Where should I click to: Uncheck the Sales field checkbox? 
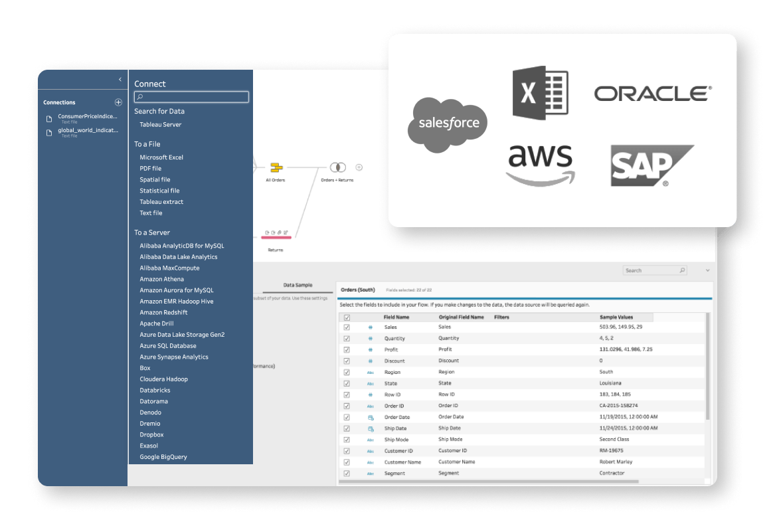coord(347,327)
